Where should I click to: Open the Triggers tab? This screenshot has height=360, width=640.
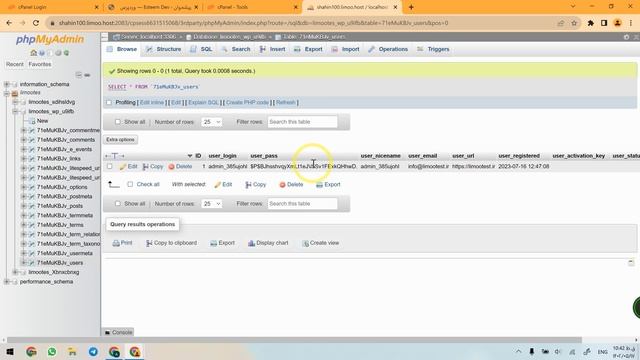[x=433, y=49]
